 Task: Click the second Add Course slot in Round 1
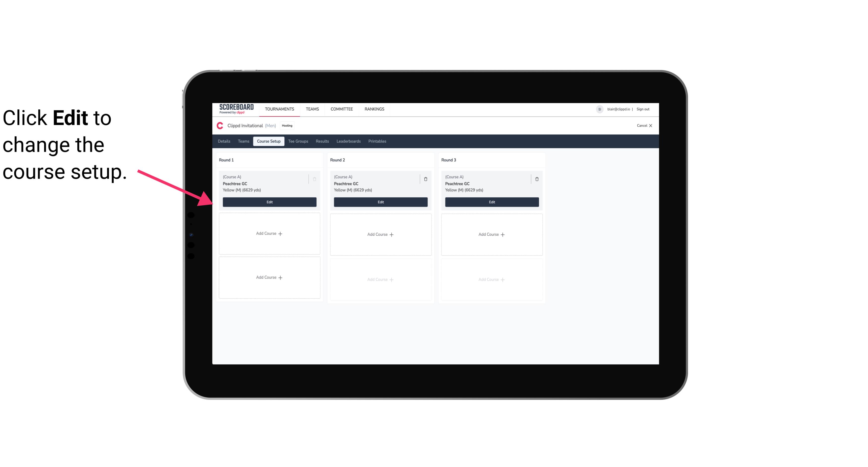tap(269, 277)
